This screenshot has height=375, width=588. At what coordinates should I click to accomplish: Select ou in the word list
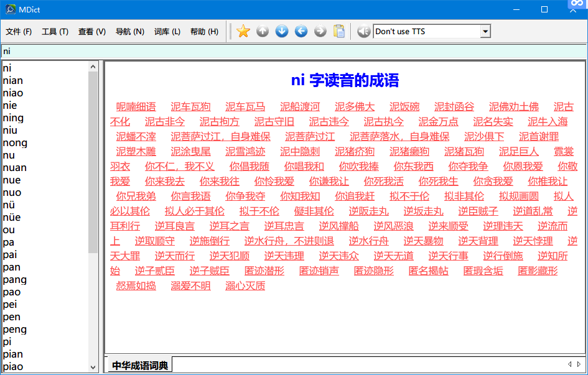coord(9,229)
